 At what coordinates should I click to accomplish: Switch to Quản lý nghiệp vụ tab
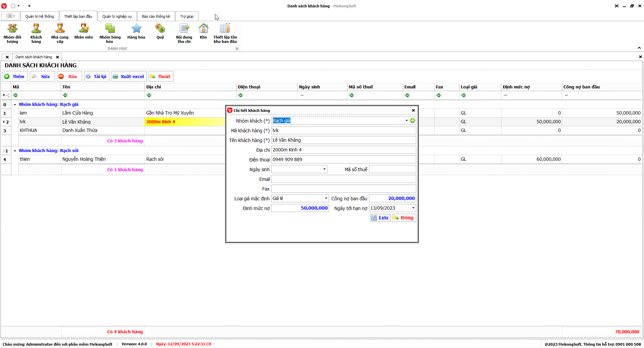[x=117, y=16]
